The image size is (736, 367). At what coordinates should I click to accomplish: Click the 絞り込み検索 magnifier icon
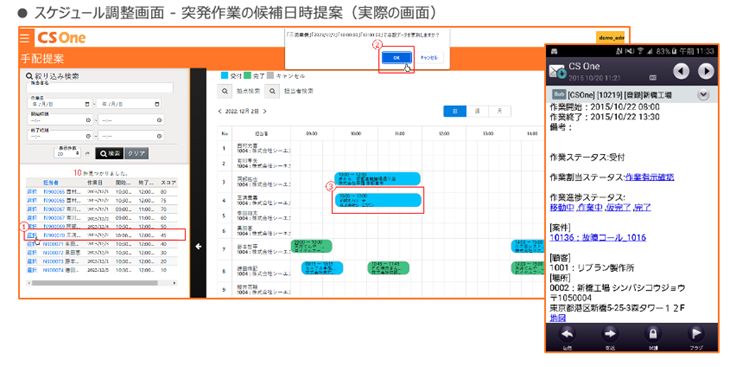pos(29,76)
